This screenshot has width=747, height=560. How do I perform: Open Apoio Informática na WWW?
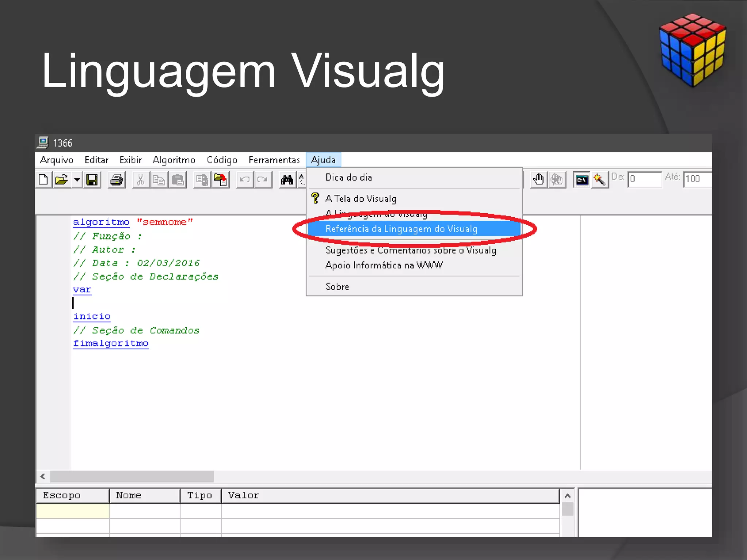[x=414, y=265]
